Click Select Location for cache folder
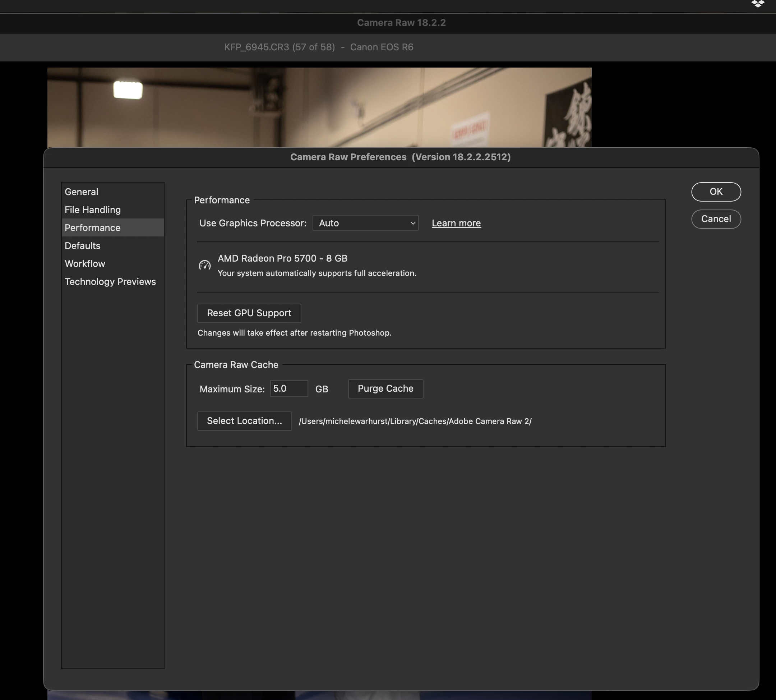The width and height of the screenshot is (776, 700). point(244,421)
